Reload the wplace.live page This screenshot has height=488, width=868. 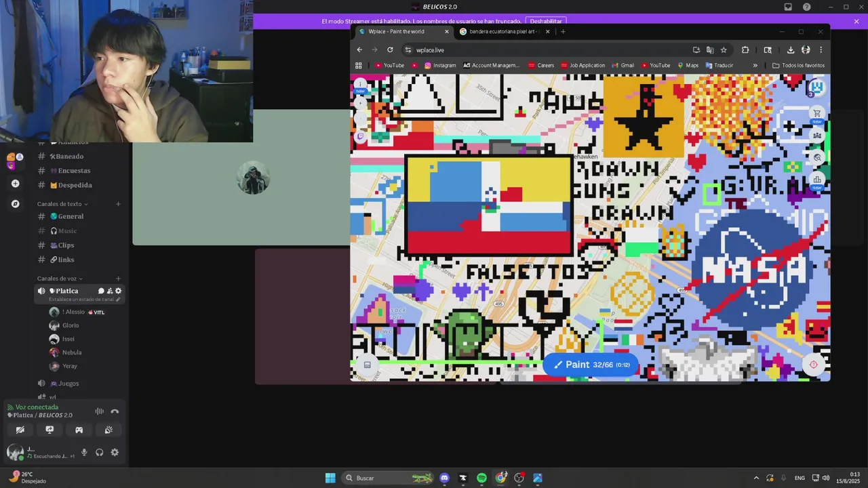tap(390, 49)
